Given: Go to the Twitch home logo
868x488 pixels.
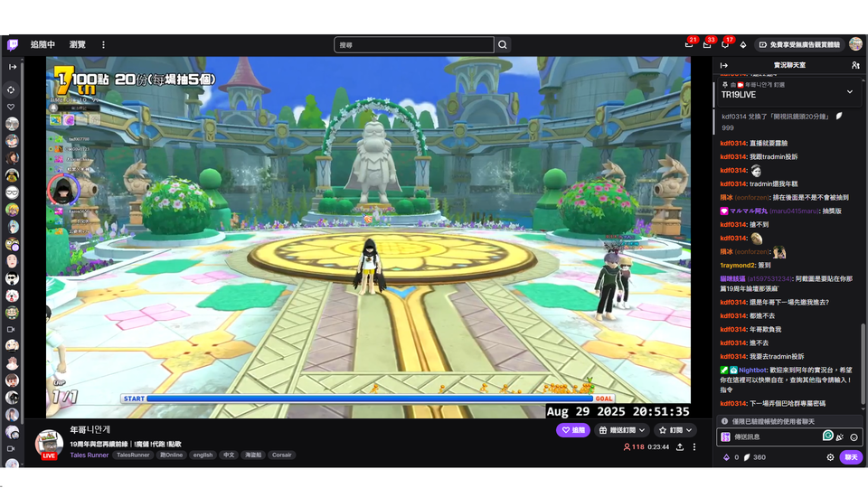Looking at the screenshot, I should [13, 44].
